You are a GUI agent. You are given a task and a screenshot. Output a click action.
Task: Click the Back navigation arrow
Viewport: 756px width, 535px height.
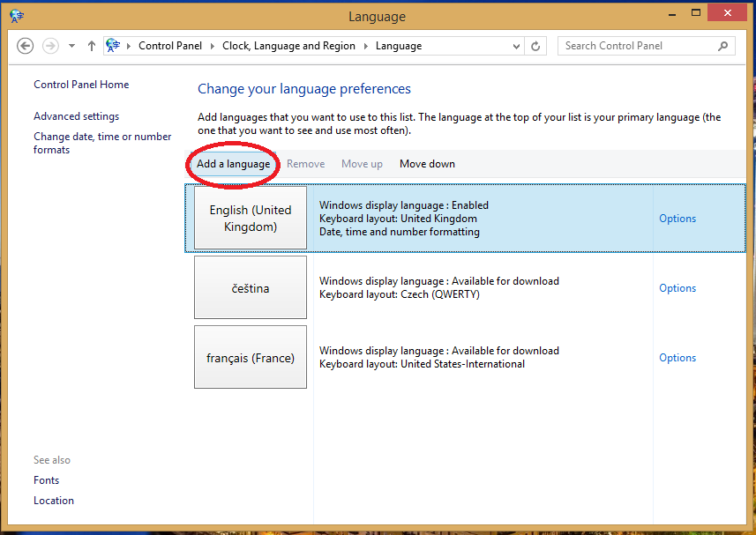[x=25, y=45]
